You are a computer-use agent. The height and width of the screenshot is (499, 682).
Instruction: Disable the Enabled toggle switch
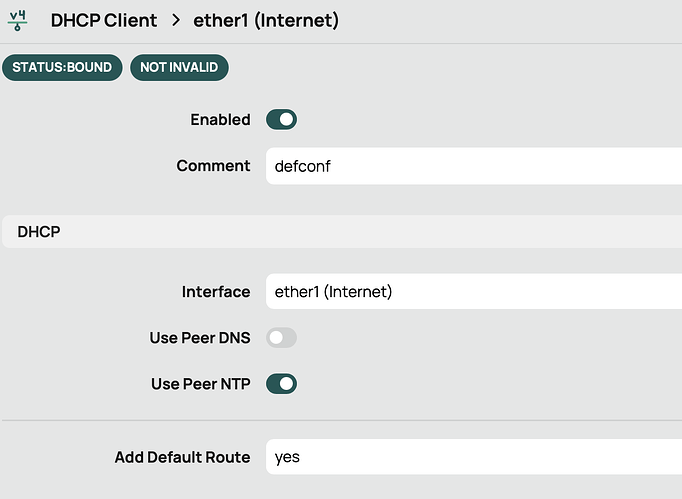pyautogui.click(x=281, y=120)
